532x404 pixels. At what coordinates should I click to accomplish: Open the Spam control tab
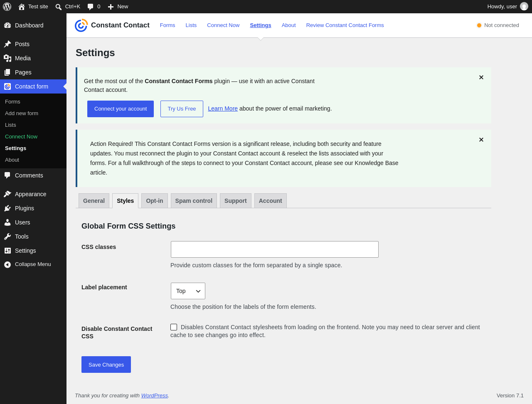[194, 201]
